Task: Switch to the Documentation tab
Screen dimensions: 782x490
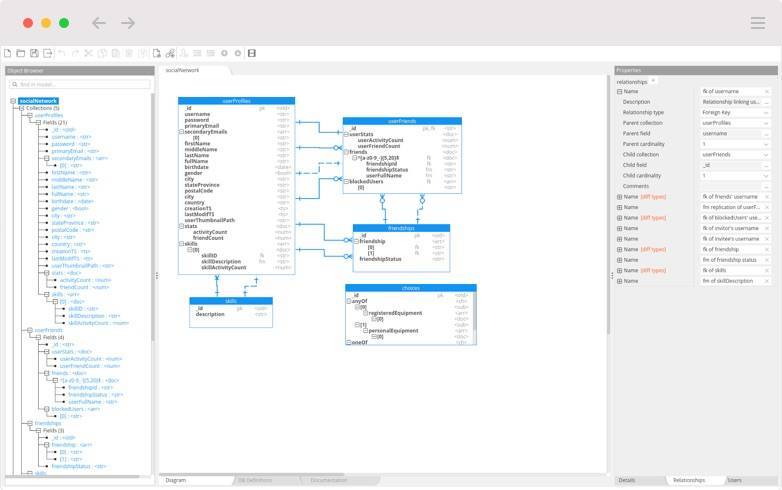Action: coord(328,480)
